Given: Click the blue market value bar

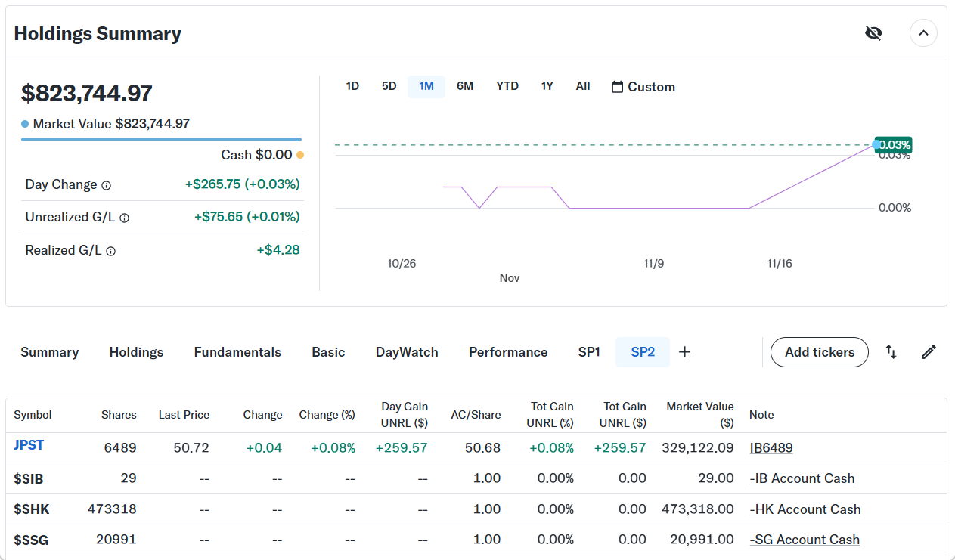Looking at the screenshot, I should (161, 139).
